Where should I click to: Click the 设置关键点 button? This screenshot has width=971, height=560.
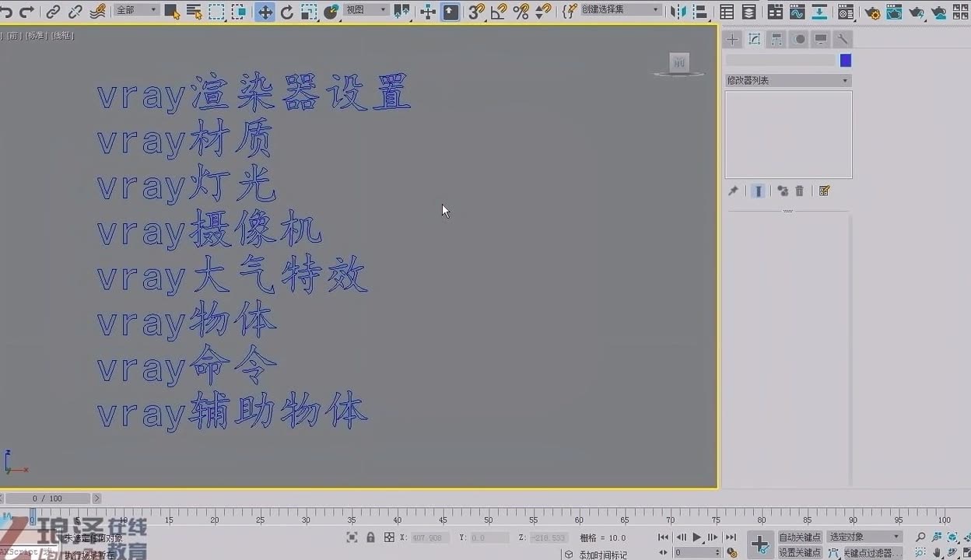pyautogui.click(x=800, y=552)
